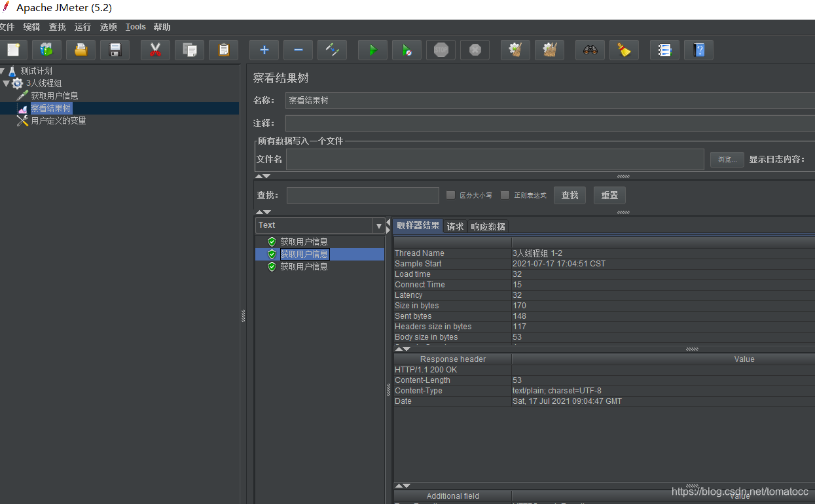Image resolution: width=815 pixels, height=504 pixels.
Task: Collapse the 测试计划 tree node
Action: 3,71
